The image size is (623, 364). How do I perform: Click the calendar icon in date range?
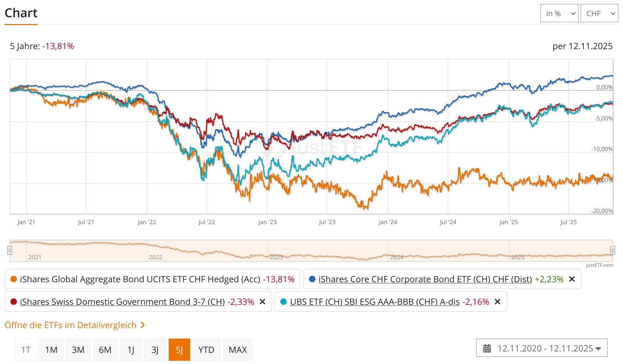[487, 348]
